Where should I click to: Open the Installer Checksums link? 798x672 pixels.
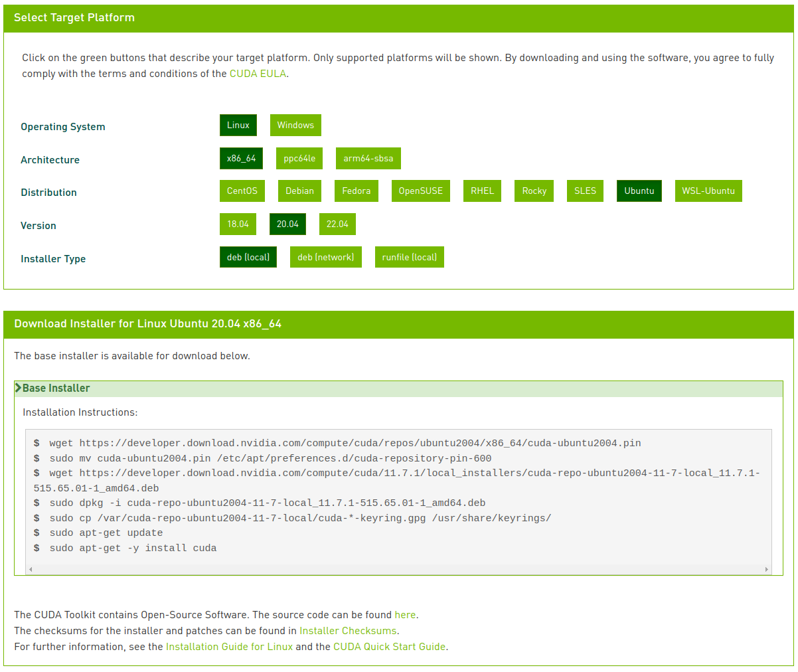(348, 631)
